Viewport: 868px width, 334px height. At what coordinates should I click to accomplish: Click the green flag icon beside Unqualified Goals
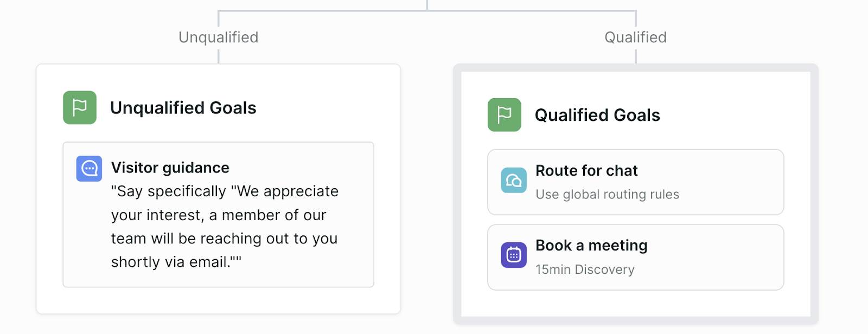click(x=80, y=107)
